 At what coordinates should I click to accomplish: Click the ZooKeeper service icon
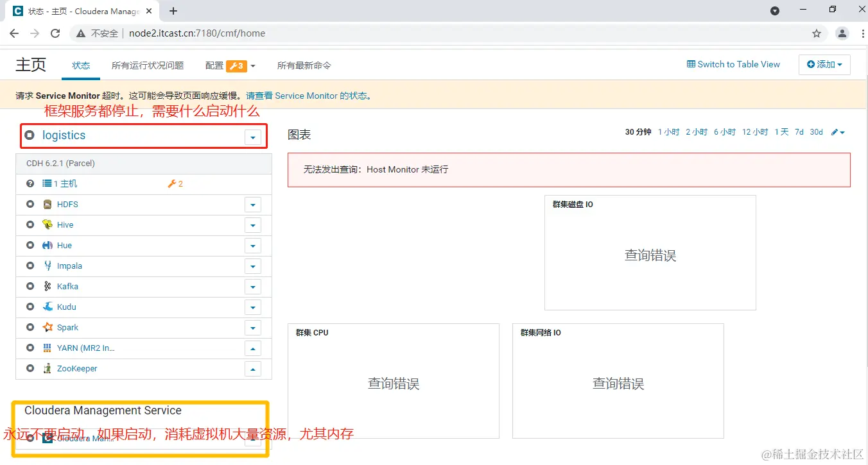point(47,368)
